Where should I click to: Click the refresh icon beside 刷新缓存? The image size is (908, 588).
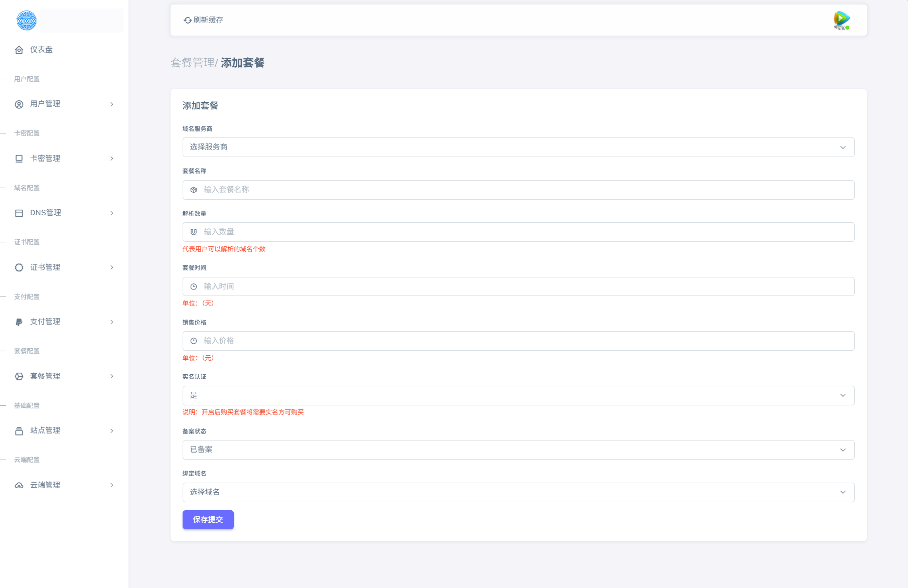[187, 20]
